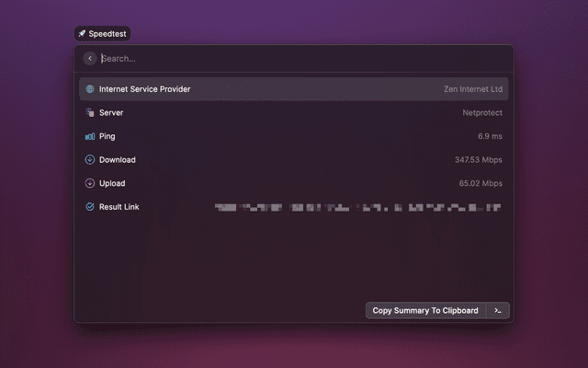Viewport: 588px width, 368px height.
Task: Click the Zen Internet Ltd provider value
Action: pyautogui.click(x=472, y=89)
